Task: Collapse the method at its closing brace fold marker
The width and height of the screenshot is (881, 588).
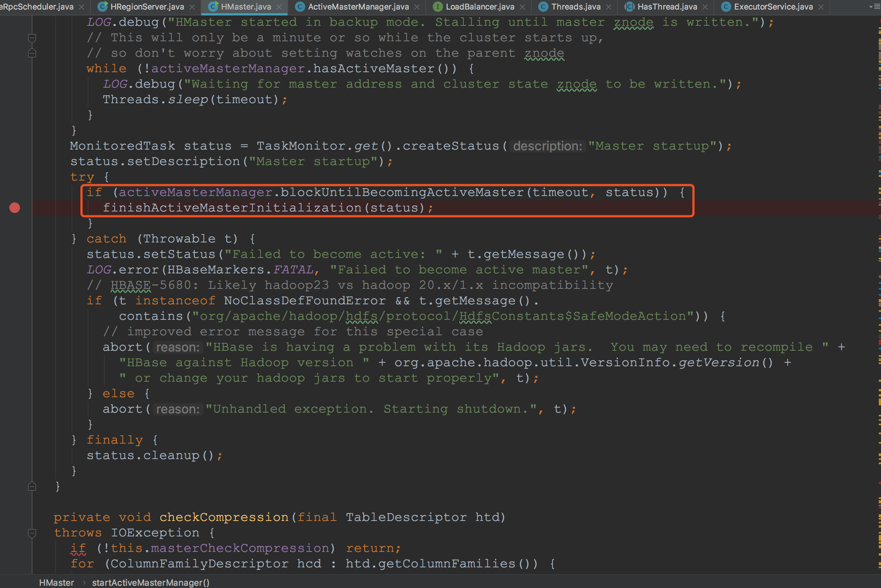Action: click(x=32, y=486)
